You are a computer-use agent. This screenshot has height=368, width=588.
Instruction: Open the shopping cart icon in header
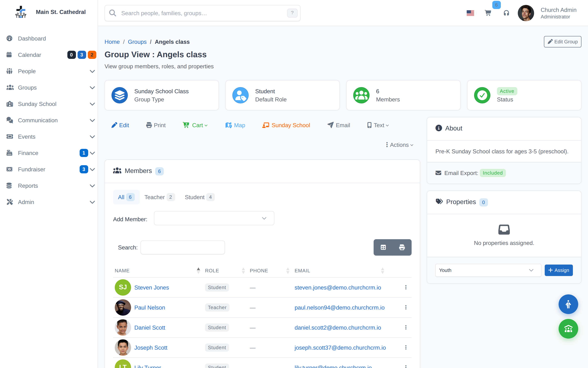488,13
